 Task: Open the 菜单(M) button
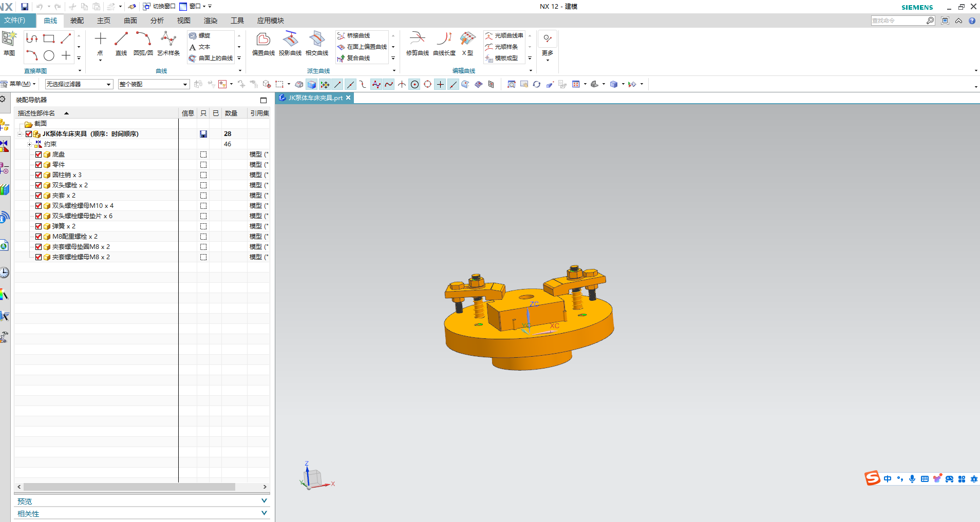18,84
